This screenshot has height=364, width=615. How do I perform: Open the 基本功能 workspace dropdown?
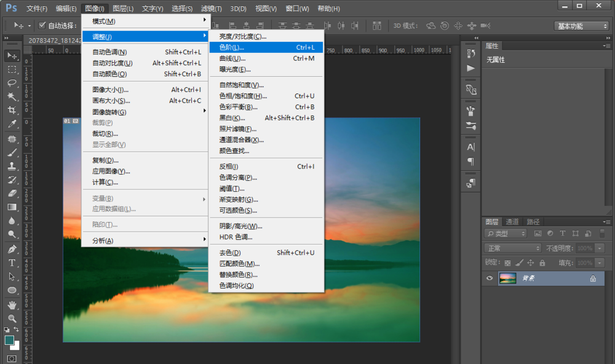tap(581, 26)
